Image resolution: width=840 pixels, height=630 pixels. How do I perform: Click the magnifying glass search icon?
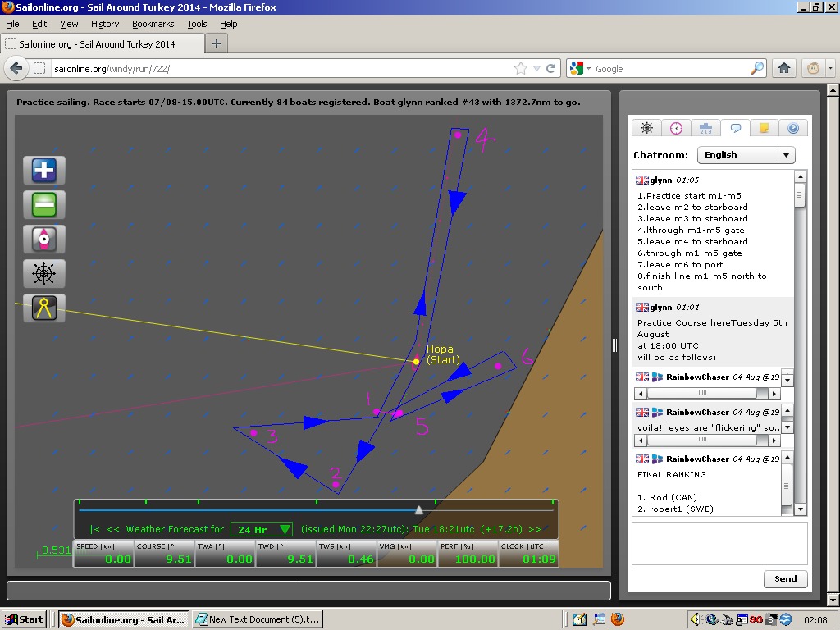click(757, 69)
